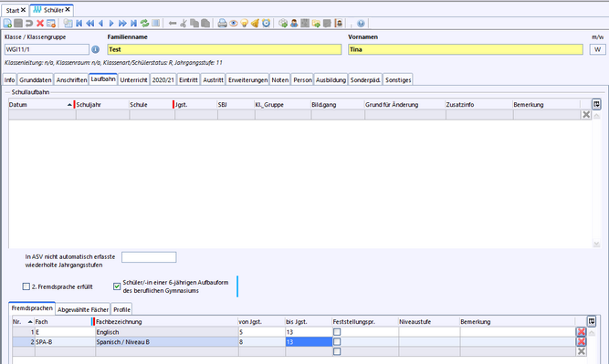Check Feststellungspr. for SPA-B row
The height and width of the screenshot is (364, 609).
tap(337, 341)
